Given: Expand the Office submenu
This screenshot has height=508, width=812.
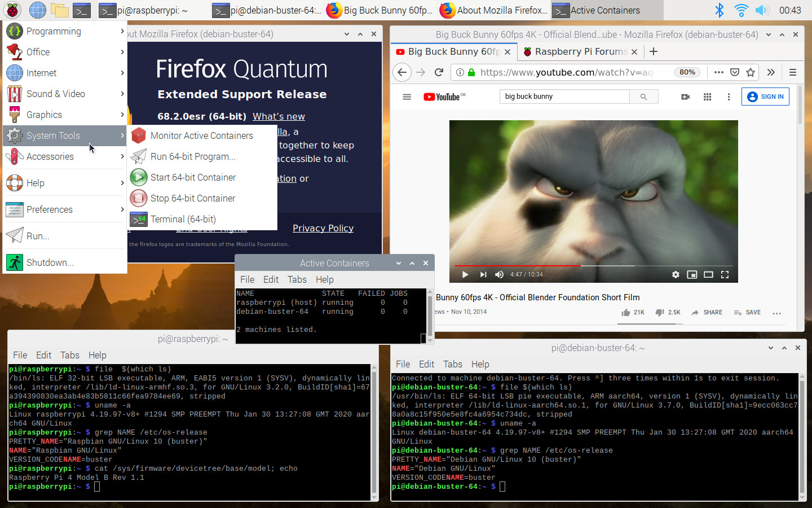Looking at the screenshot, I should point(65,52).
